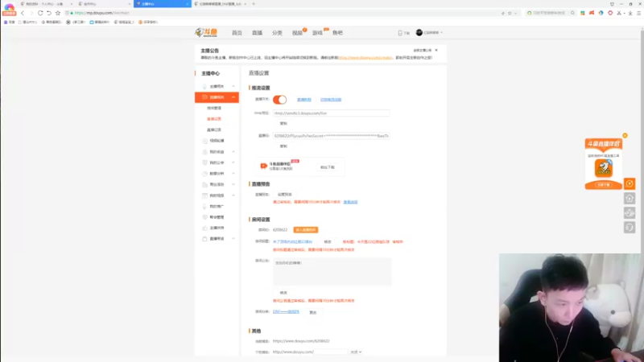Expand the chevron on the shopping bag sidebar row
The height and width of the screenshot is (362, 644).
tap(233, 238)
